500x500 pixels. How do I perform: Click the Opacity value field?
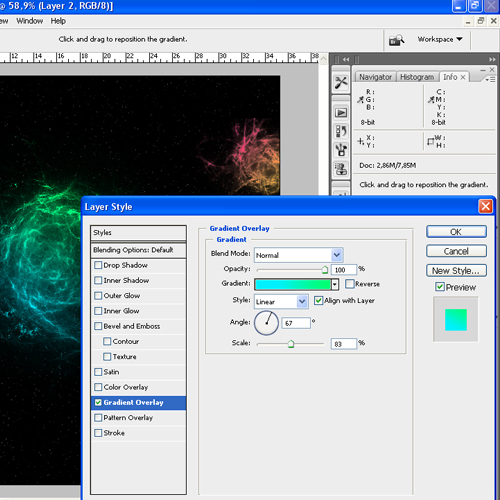click(x=344, y=270)
